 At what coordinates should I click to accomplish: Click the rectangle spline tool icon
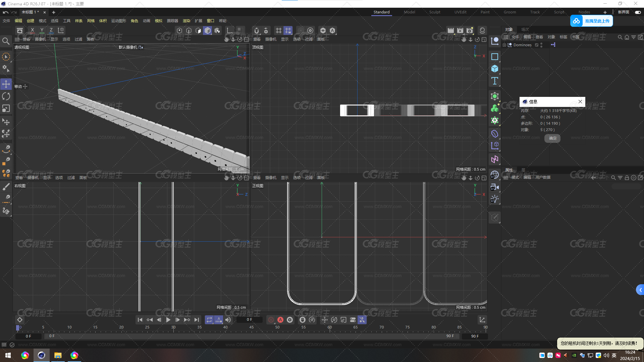point(495,57)
